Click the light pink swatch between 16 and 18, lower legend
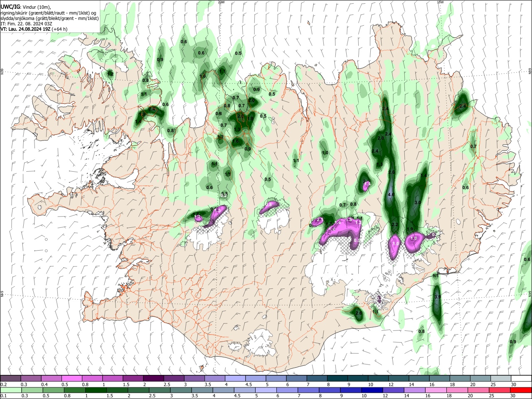Screen dimensions: 532x399 pyautogui.click(x=436, y=390)
